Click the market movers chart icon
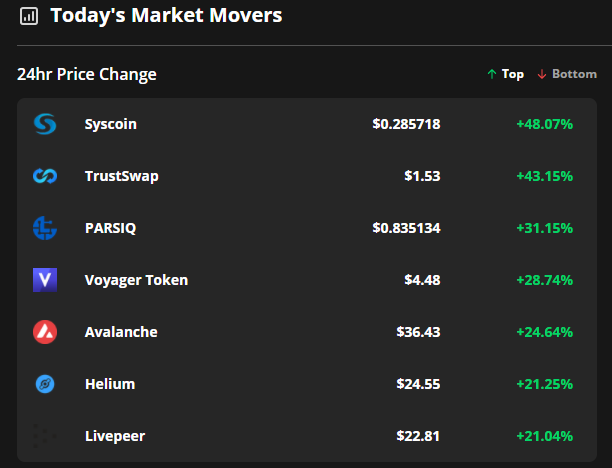This screenshot has height=468, width=612. [x=29, y=16]
